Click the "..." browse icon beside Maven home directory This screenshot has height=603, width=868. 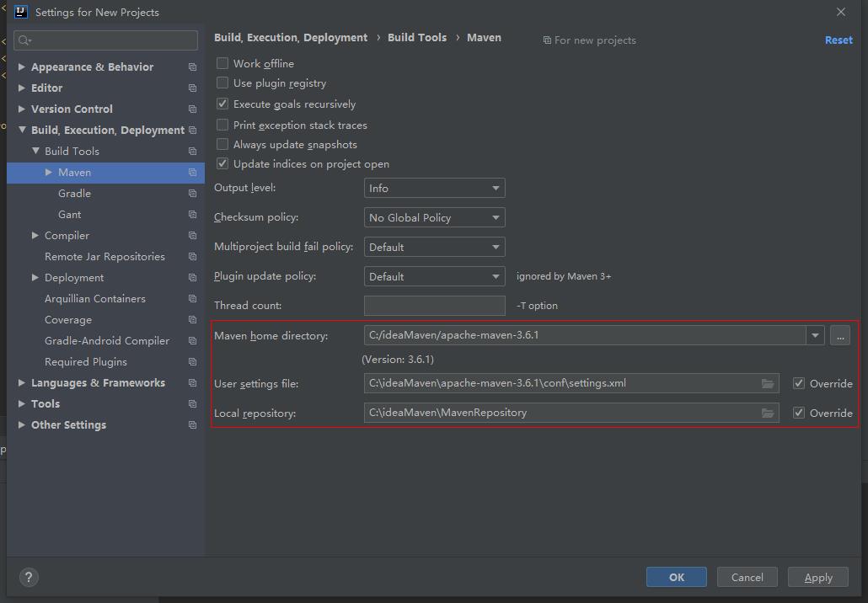tap(839, 335)
